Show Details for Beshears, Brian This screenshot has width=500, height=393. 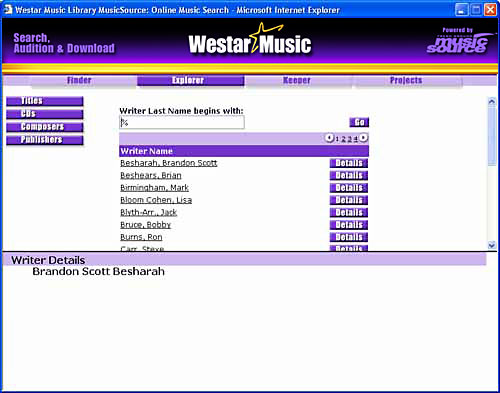pos(349,175)
